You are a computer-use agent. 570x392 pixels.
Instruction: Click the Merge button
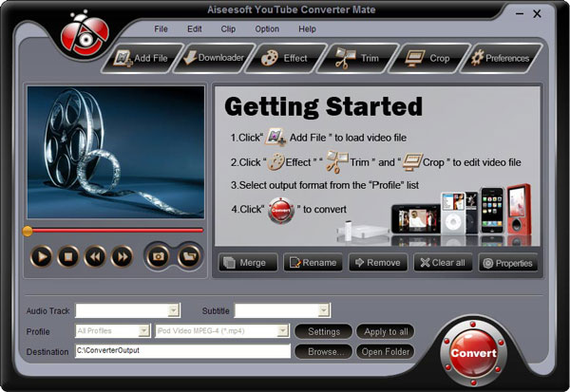click(248, 263)
